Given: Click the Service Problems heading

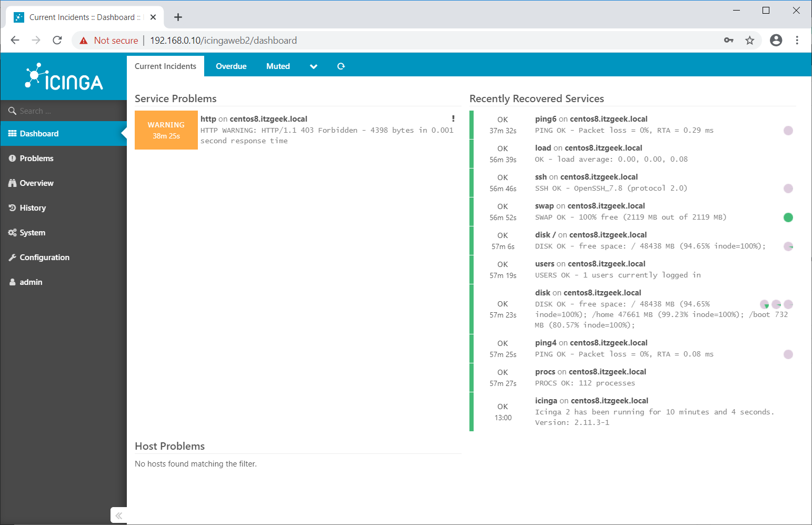Looking at the screenshot, I should point(176,98).
